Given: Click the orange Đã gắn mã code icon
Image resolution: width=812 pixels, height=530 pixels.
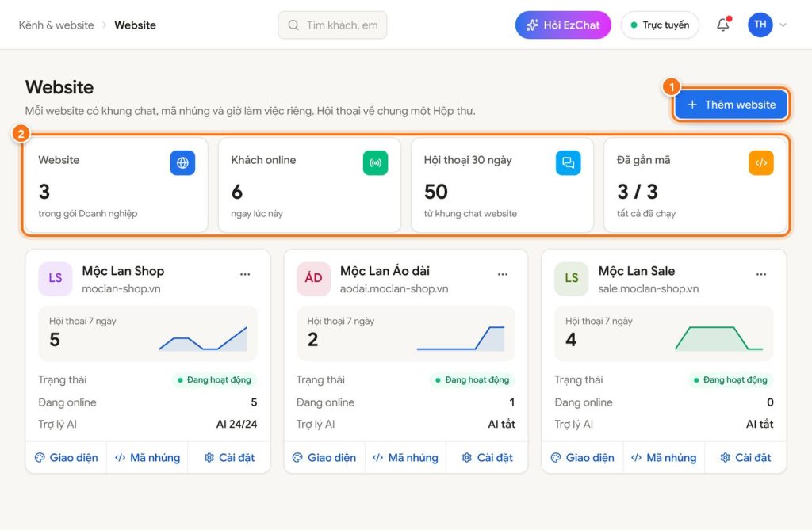Looking at the screenshot, I should pos(760,163).
